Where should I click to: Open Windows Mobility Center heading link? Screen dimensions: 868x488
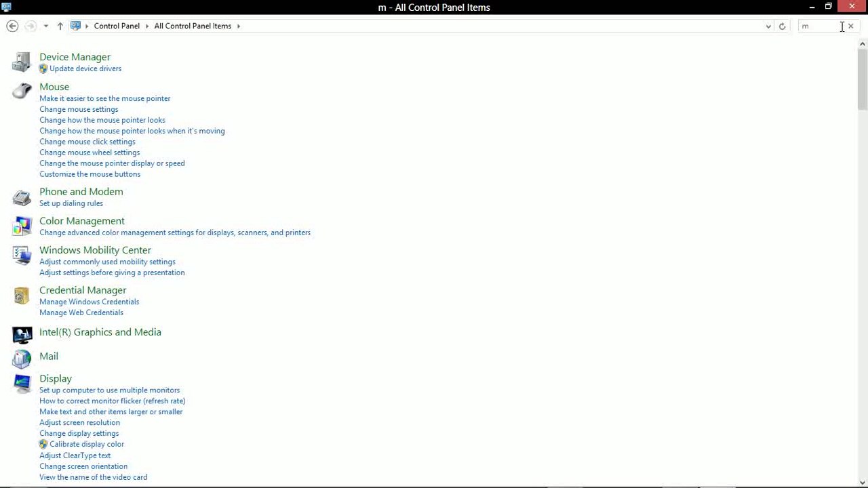click(x=95, y=250)
